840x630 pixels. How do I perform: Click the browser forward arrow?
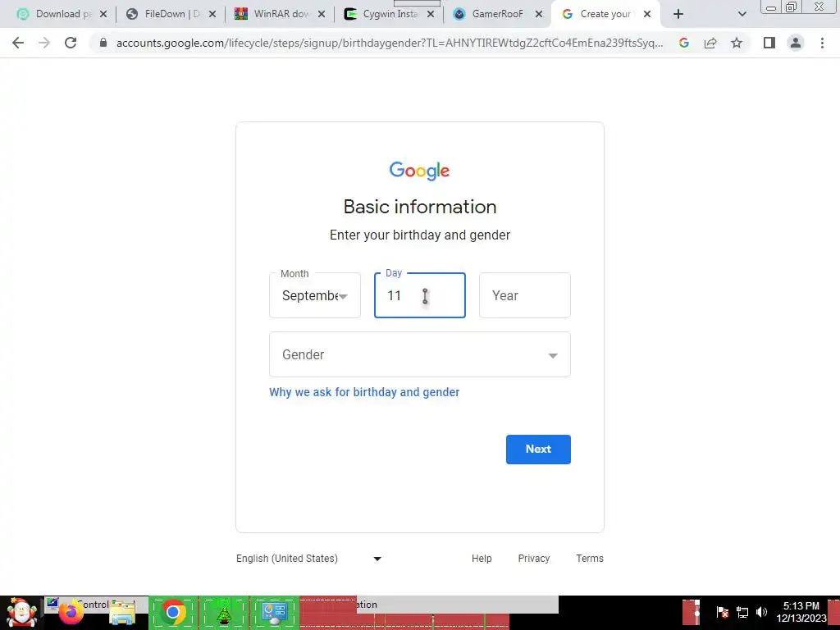click(x=44, y=43)
